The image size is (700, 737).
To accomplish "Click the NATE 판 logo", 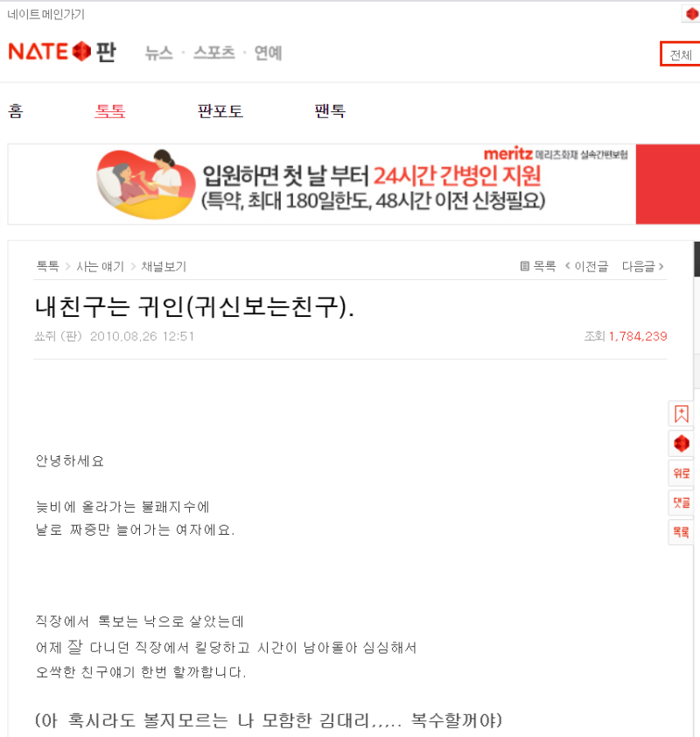I will coord(62,52).
